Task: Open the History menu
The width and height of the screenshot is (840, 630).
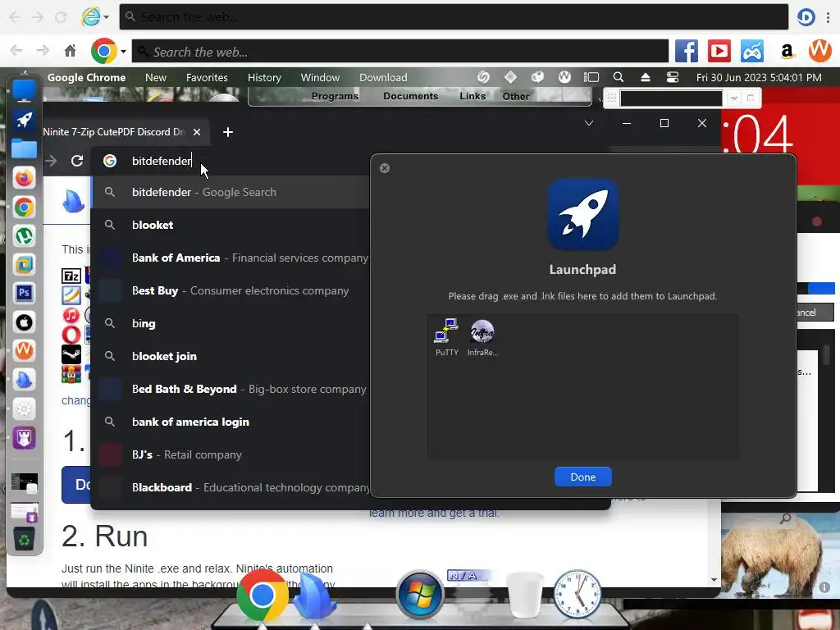Action: click(264, 78)
